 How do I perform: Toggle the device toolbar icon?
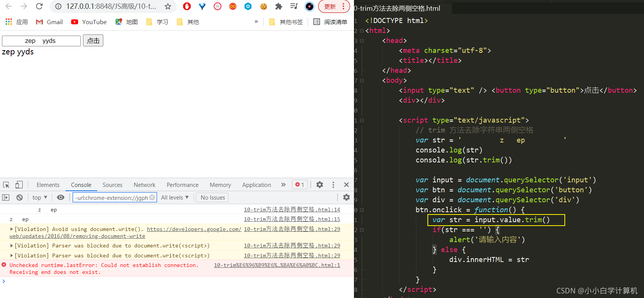19,185
